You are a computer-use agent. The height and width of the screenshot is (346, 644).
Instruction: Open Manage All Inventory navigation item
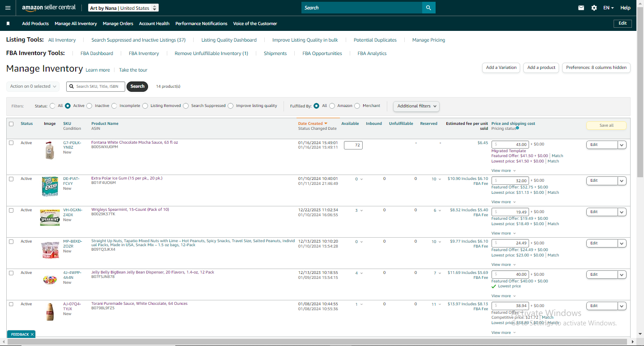(x=76, y=23)
